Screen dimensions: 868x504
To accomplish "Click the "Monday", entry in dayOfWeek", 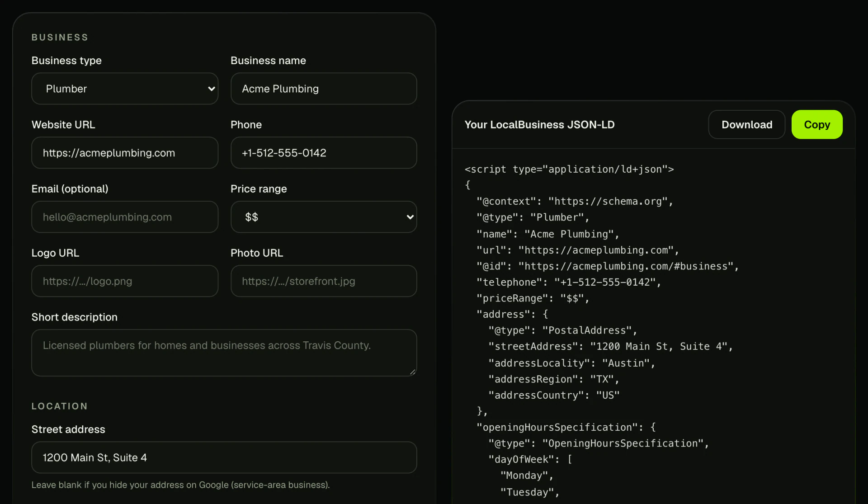I will [x=527, y=476].
